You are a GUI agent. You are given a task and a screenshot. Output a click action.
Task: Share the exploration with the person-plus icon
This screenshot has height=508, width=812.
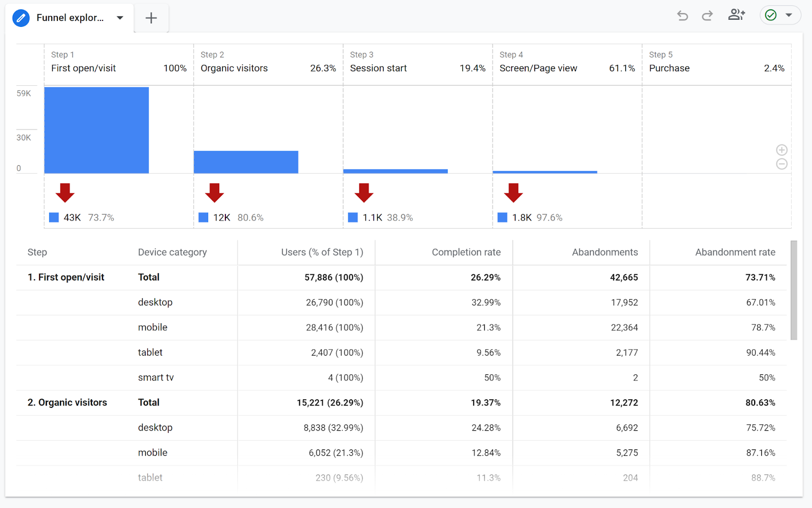pyautogui.click(x=736, y=15)
